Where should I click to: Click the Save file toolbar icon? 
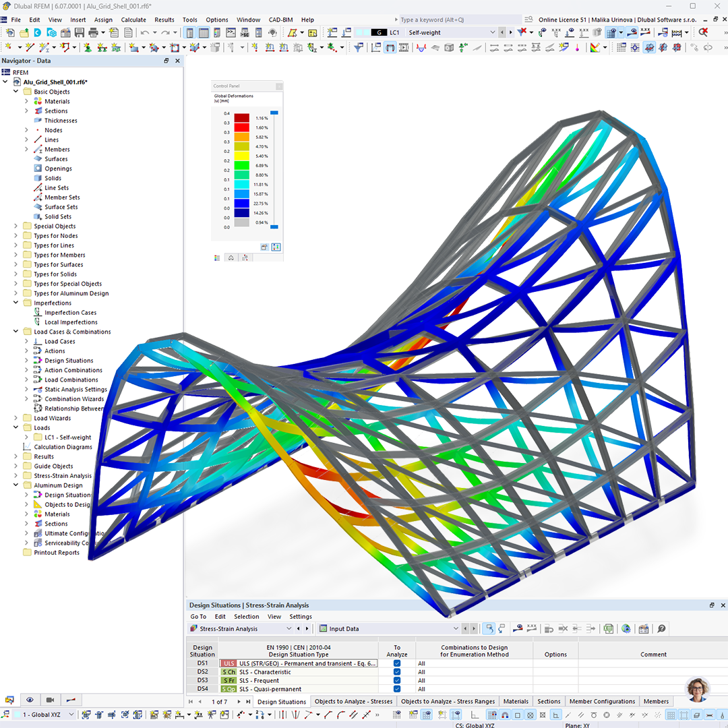tap(80, 32)
